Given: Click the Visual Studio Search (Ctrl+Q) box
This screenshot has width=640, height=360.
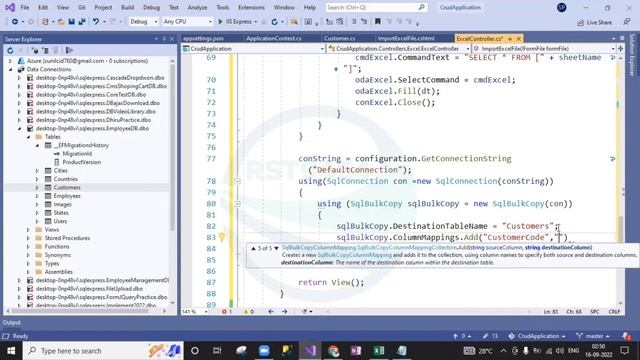Looking at the screenshot, I should tap(375, 7).
